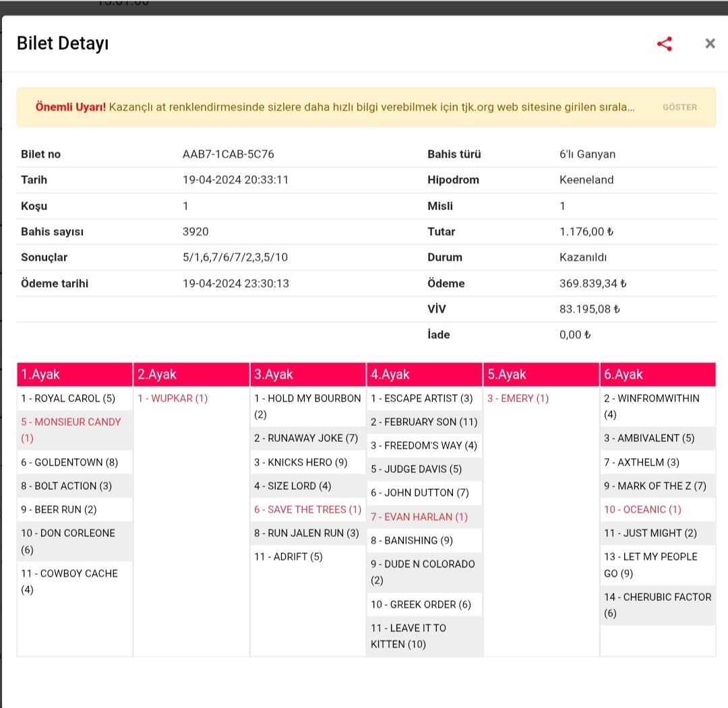The width and height of the screenshot is (728, 708).
Task: Select horse 2 - FEBRUARY SON (11)
Action: pyautogui.click(x=425, y=422)
